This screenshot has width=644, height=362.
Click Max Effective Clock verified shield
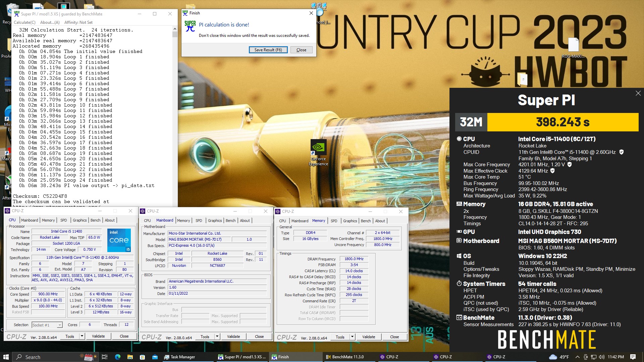pos(552,171)
